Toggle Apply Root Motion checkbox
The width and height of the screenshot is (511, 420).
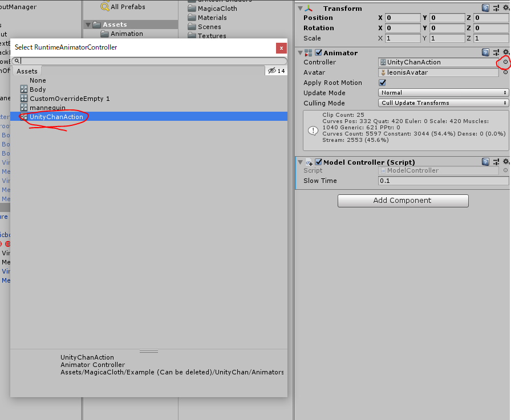[x=382, y=83]
